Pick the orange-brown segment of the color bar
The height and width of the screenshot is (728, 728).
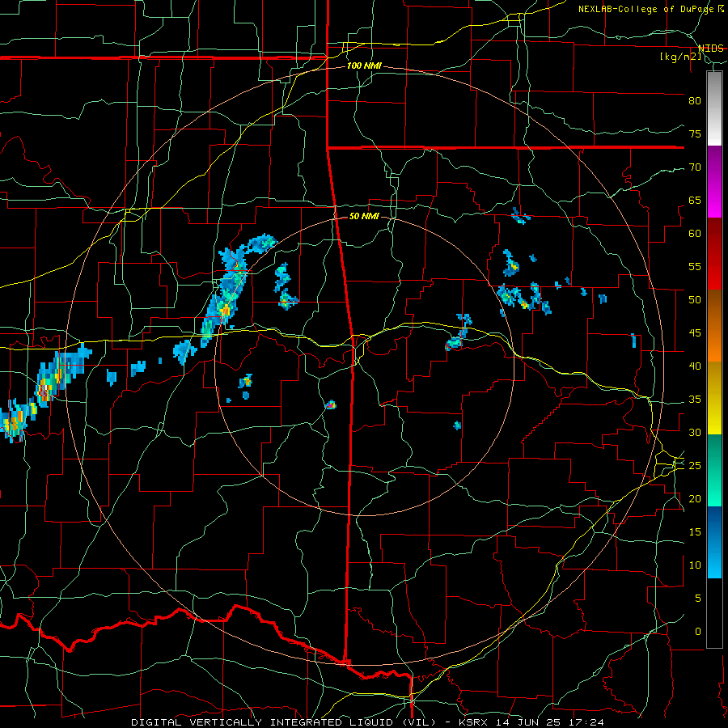point(714,326)
